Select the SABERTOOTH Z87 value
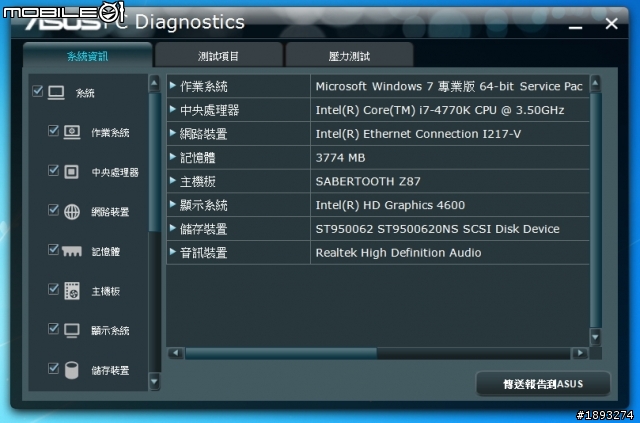 (368, 181)
